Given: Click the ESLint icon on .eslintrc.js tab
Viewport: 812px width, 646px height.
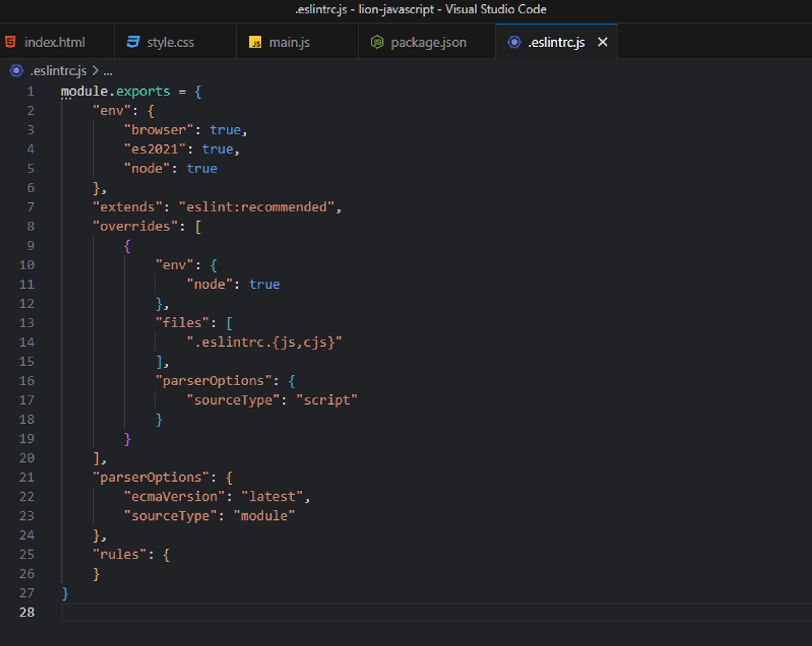Looking at the screenshot, I should point(514,42).
